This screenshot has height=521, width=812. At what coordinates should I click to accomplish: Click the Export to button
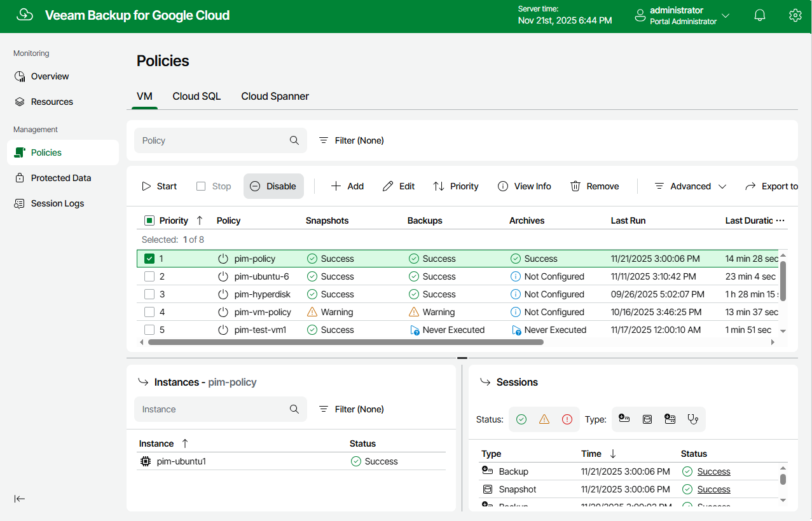click(771, 186)
